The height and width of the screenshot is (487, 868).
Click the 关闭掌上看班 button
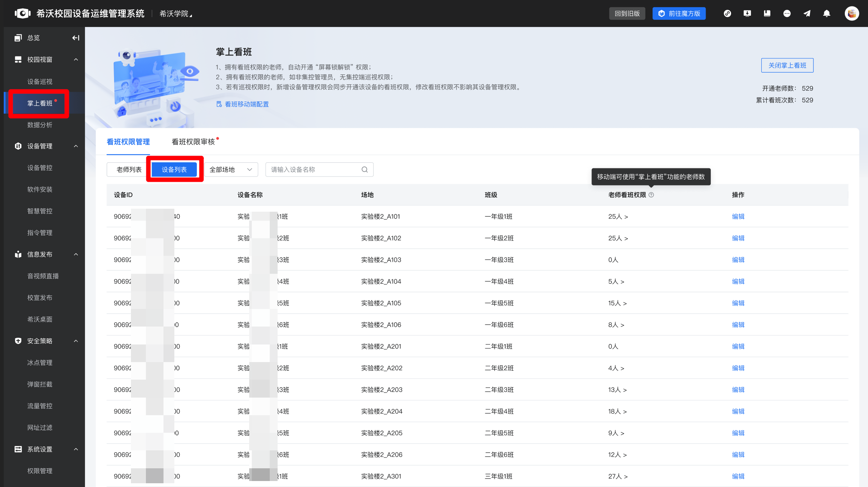[x=787, y=65]
